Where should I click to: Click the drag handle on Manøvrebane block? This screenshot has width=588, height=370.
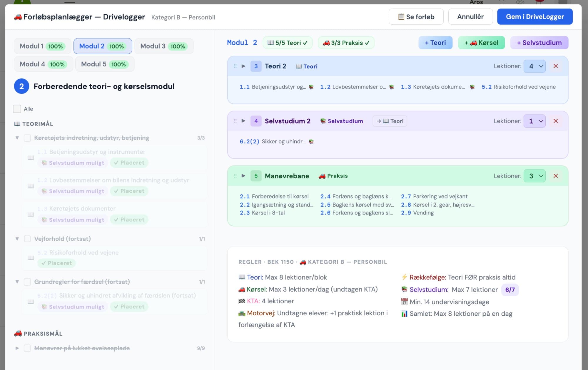tap(235, 176)
